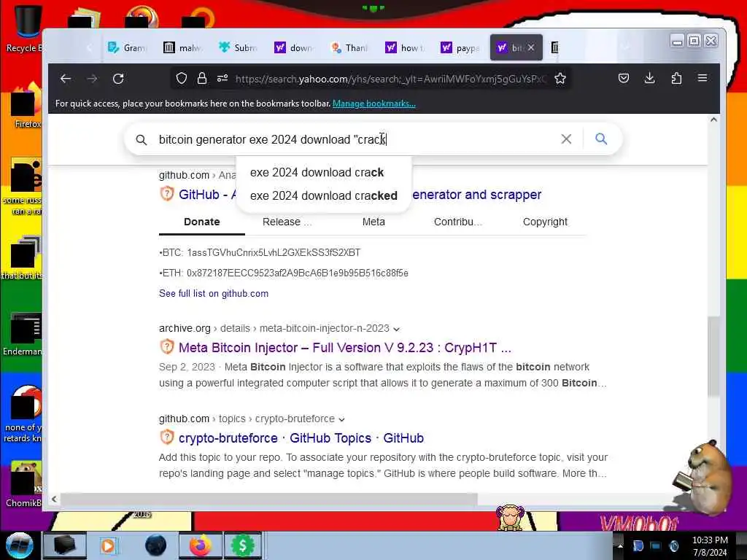Image resolution: width=747 pixels, height=560 pixels.
Task: Click the Yahoo search input field
Action: pyautogui.click(x=352, y=139)
